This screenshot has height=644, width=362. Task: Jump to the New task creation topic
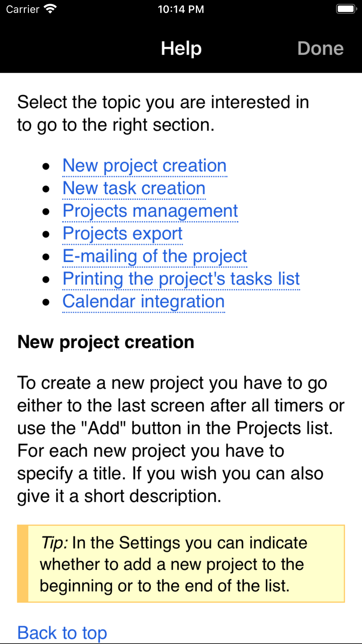pos(134,188)
